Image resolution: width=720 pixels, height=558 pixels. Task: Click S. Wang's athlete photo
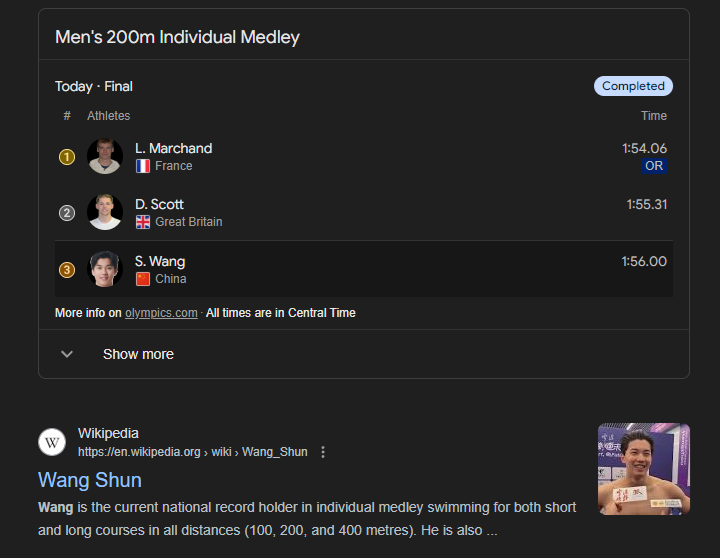[105, 269]
